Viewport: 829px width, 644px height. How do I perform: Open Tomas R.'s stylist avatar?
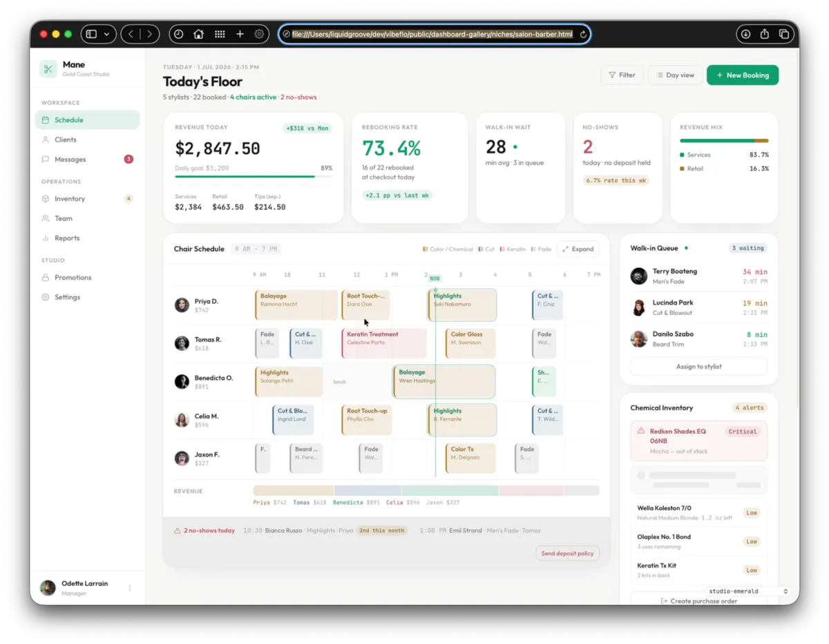(182, 343)
